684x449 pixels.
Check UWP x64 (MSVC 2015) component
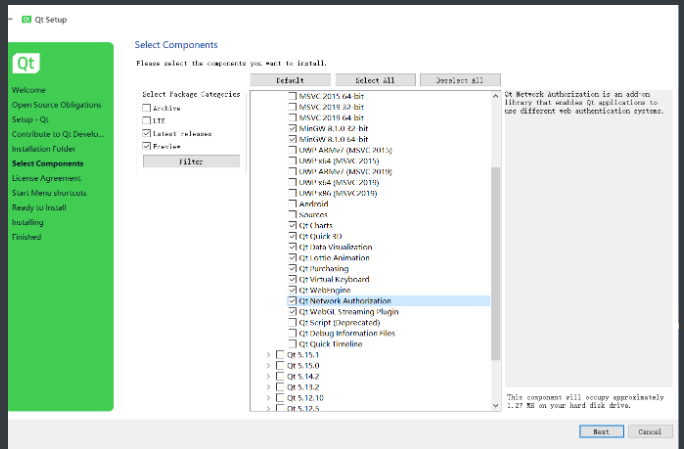click(293, 161)
